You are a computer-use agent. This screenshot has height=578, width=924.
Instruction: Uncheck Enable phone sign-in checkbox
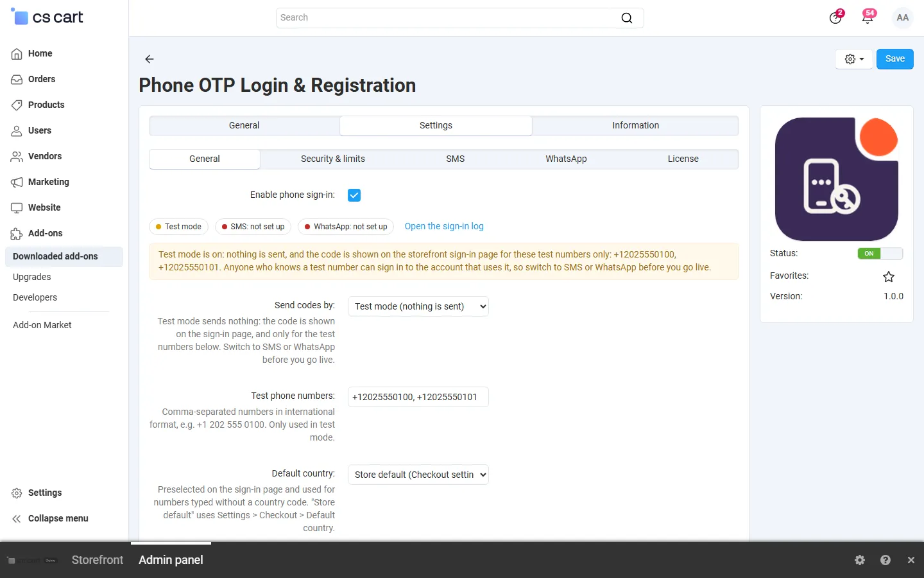coord(354,195)
